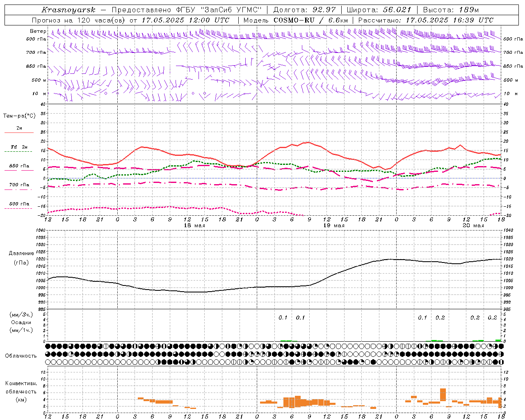Click the 'Широта: 56.021' latitude value
Screen dimensions: 525x420
point(379,10)
